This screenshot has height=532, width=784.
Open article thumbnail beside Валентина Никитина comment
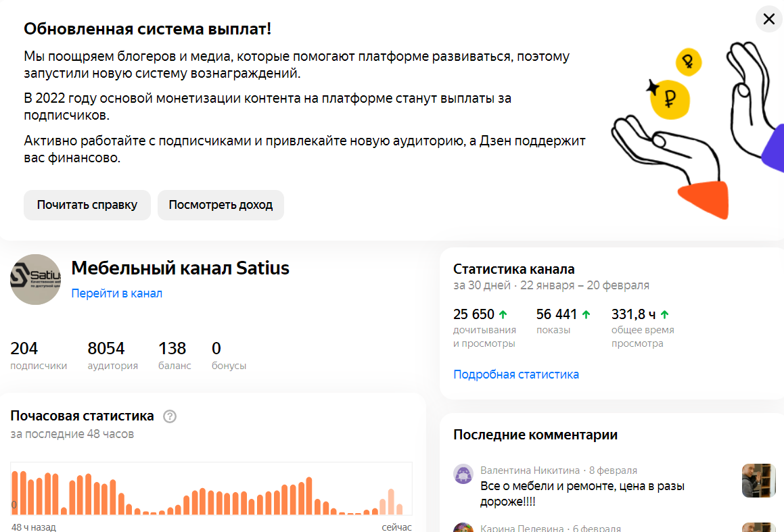coord(758,481)
